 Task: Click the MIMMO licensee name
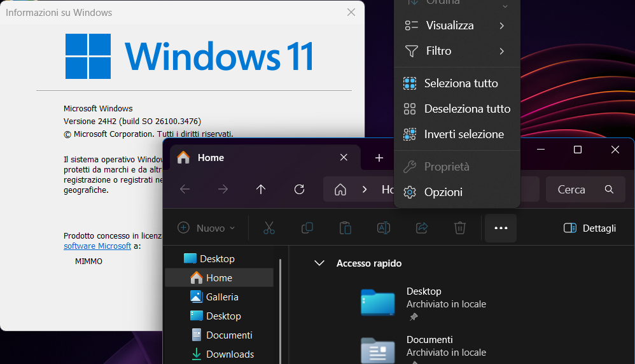[x=88, y=262]
